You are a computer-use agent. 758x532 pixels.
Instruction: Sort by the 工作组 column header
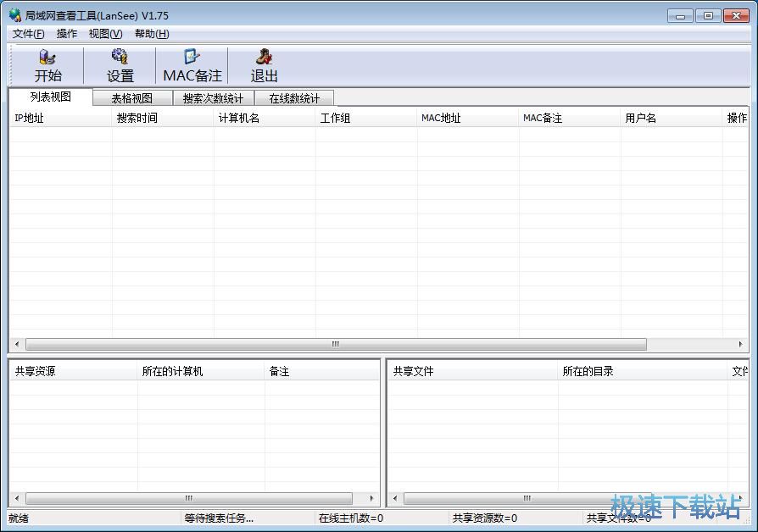[x=366, y=118]
